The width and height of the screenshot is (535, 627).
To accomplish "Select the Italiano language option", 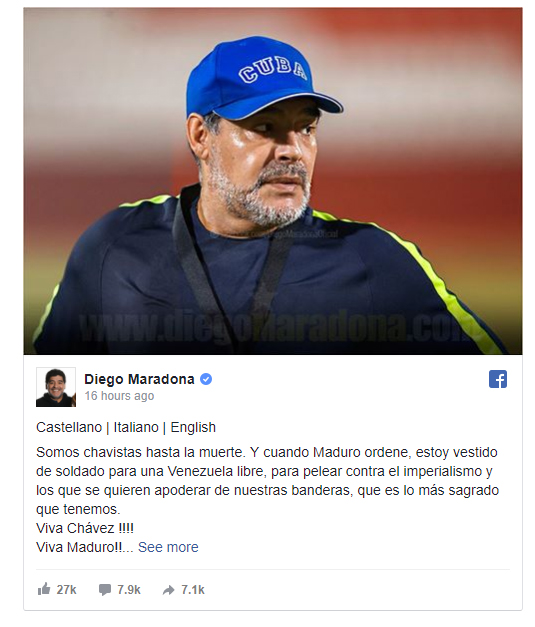I will (x=136, y=427).
